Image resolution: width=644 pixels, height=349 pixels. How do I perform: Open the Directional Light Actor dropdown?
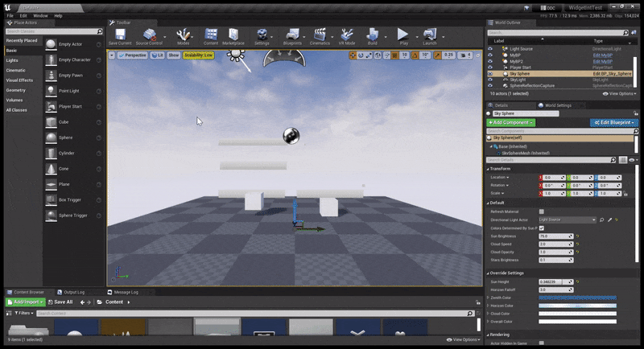567,220
